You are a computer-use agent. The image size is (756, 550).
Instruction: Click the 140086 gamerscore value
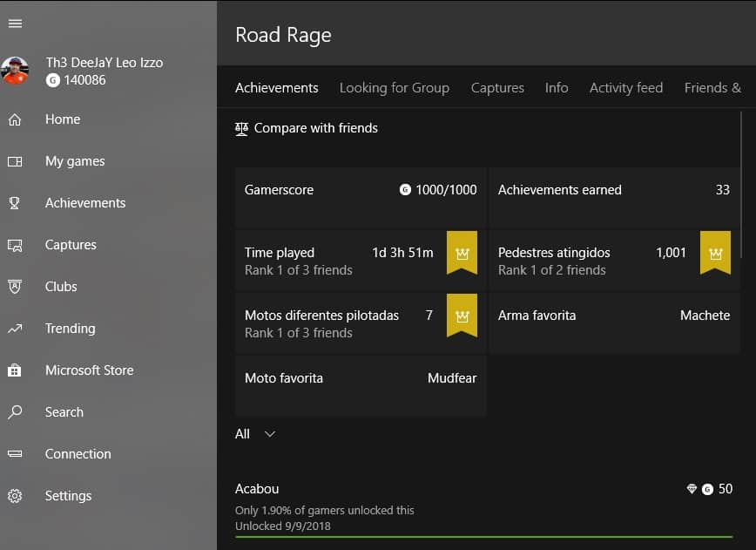(84, 80)
